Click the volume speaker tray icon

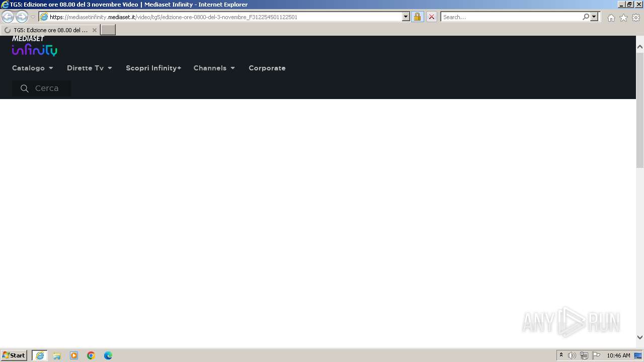pos(572,355)
